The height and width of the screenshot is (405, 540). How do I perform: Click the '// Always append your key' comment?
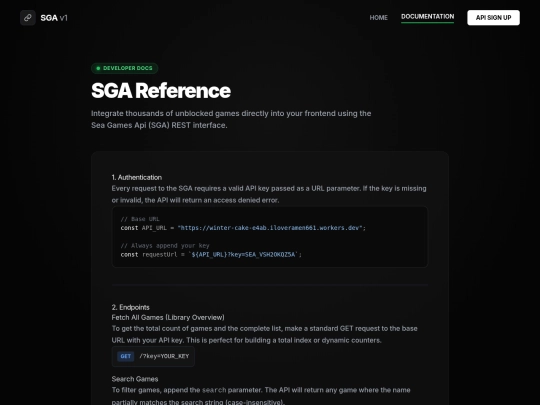pos(165,246)
